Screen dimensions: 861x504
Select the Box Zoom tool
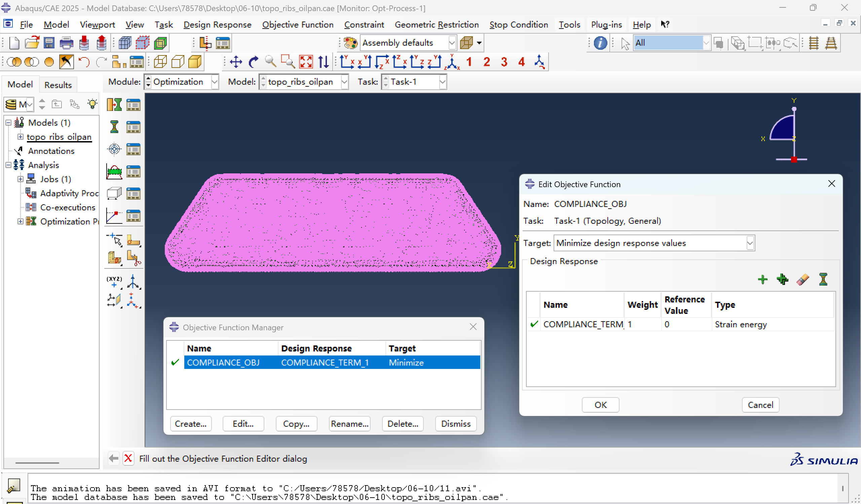pos(288,62)
